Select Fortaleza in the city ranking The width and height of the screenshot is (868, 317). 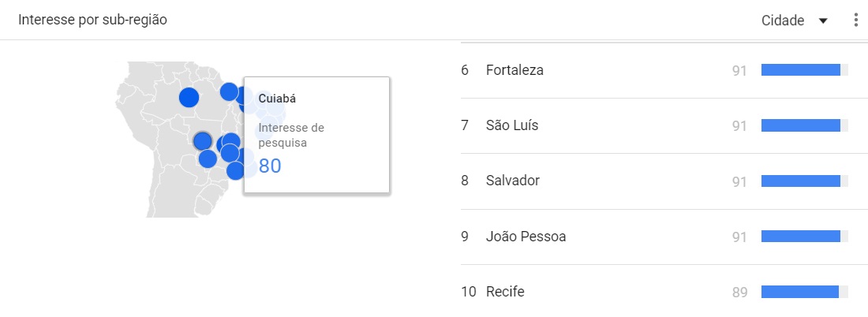point(514,70)
